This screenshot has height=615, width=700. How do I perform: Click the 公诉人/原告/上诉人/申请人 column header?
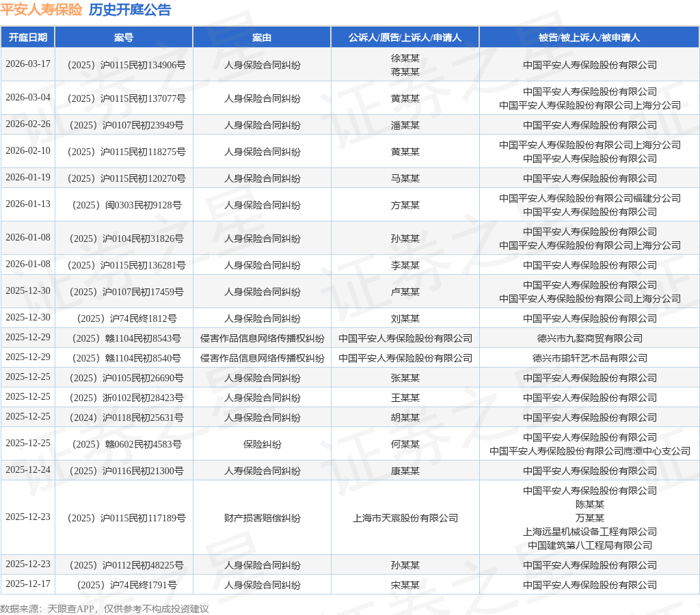click(405, 38)
